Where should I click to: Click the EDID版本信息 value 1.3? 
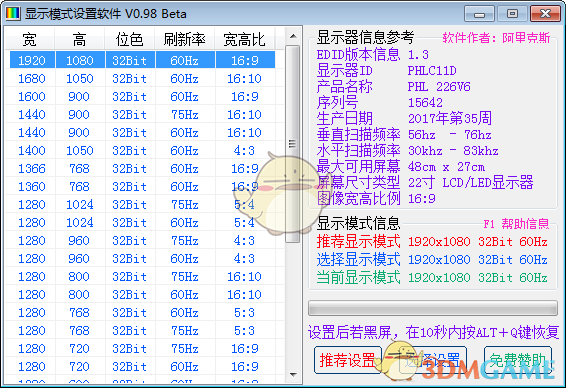[418, 55]
